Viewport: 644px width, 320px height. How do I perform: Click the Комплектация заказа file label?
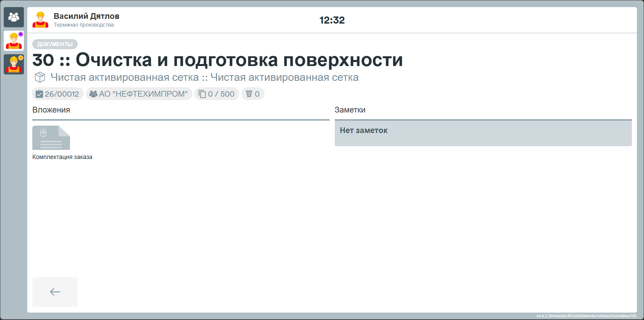[x=62, y=157]
